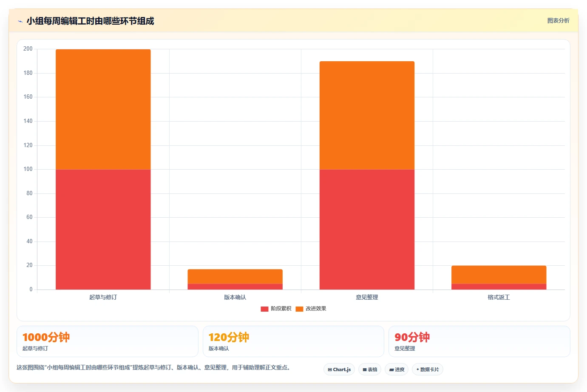587x392 pixels.
Task: Click the 100 y-axis tick label
Action: tap(28, 169)
